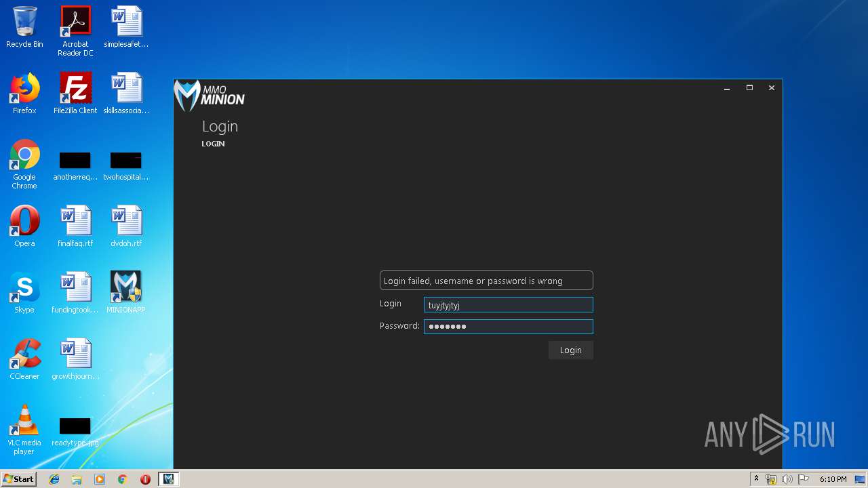This screenshot has width=868, height=488.
Task: Open Windows Media Player in taskbar
Action: pyautogui.click(x=100, y=479)
